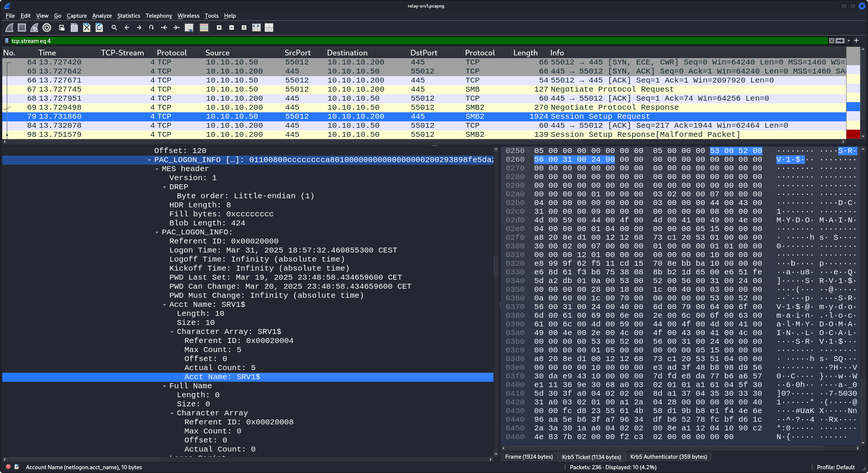
Task: Click the expert info red circle icon
Action: pyautogui.click(x=8, y=467)
